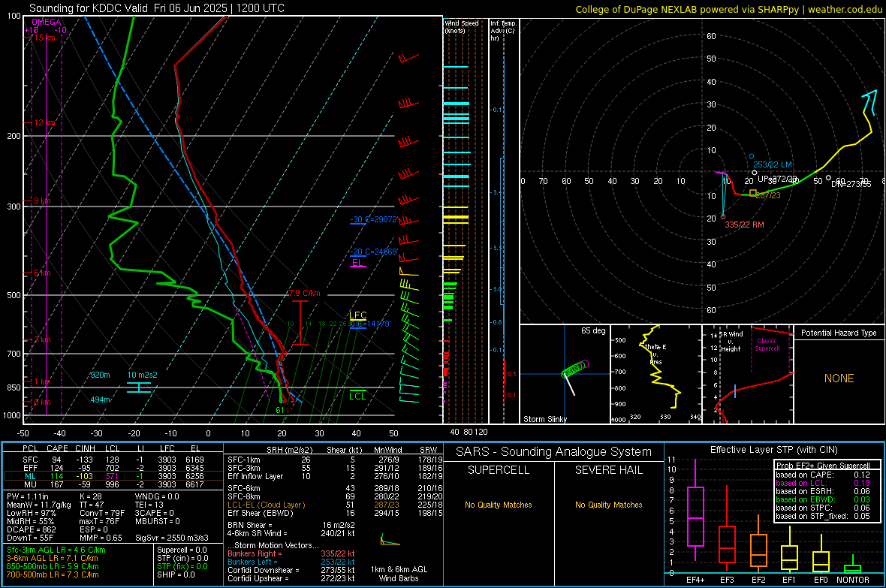Click the Bunkers Left mover circle on hodograph

751,157
